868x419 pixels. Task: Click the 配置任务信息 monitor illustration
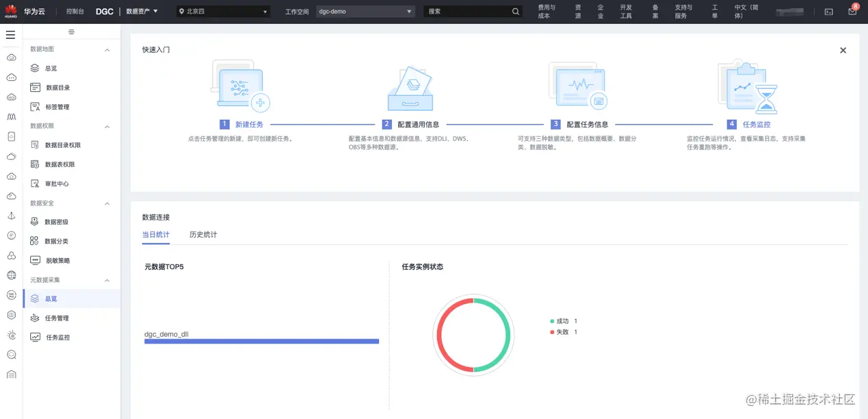click(578, 87)
